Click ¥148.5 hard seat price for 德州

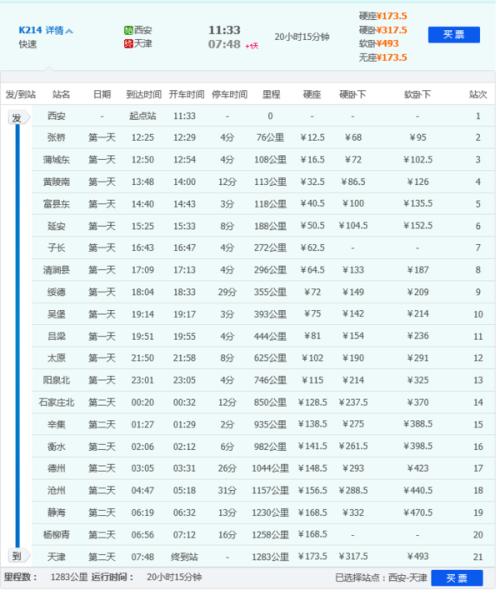312,468
